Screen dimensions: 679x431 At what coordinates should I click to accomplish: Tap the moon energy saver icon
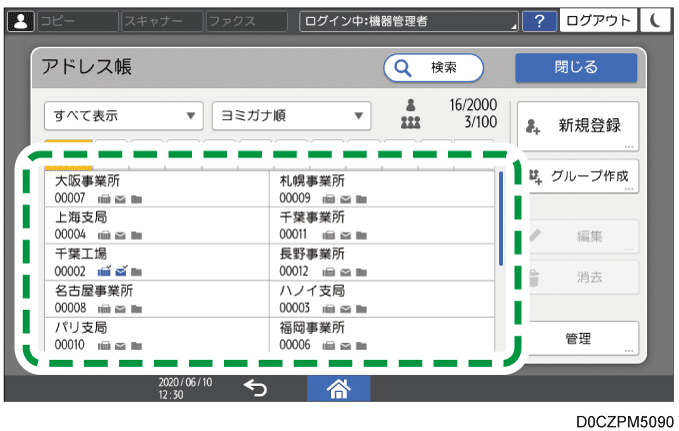click(655, 20)
